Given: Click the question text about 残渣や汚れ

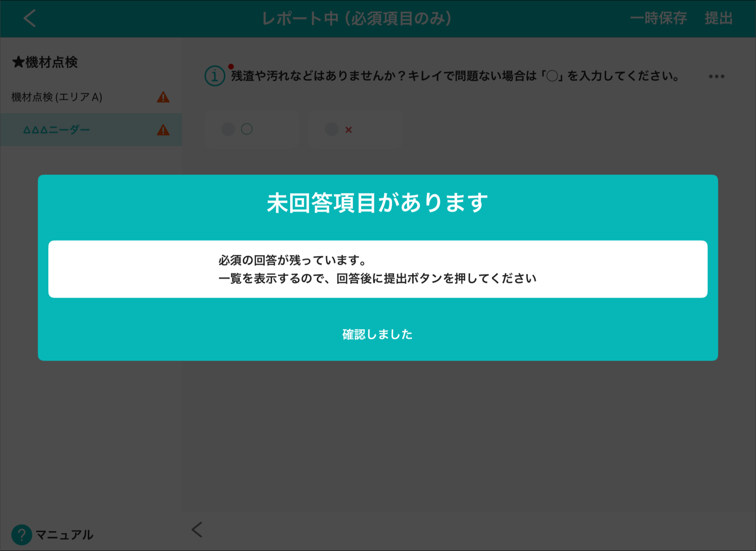Looking at the screenshot, I should pyautogui.click(x=455, y=76).
